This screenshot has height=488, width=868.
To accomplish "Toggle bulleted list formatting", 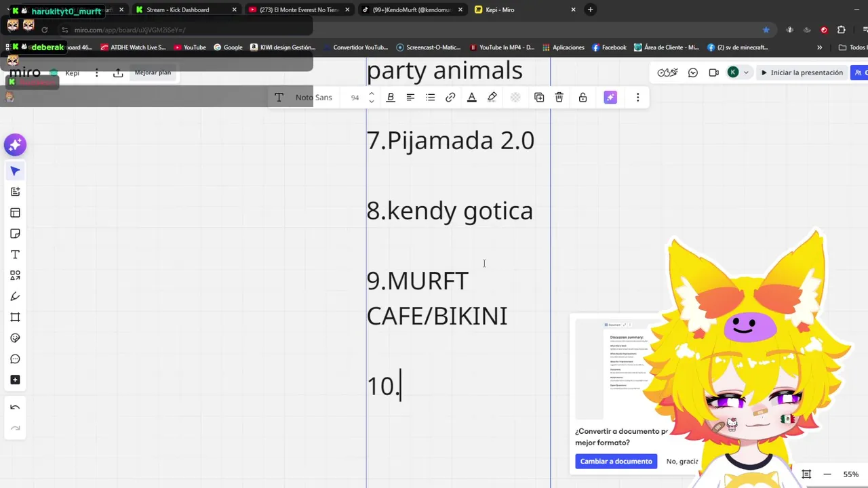I will (x=430, y=98).
